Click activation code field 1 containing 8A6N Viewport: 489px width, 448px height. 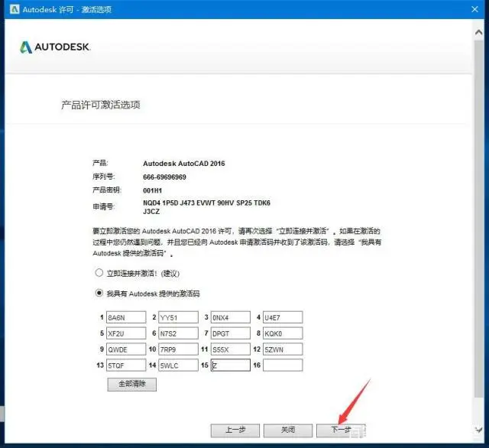point(126,317)
